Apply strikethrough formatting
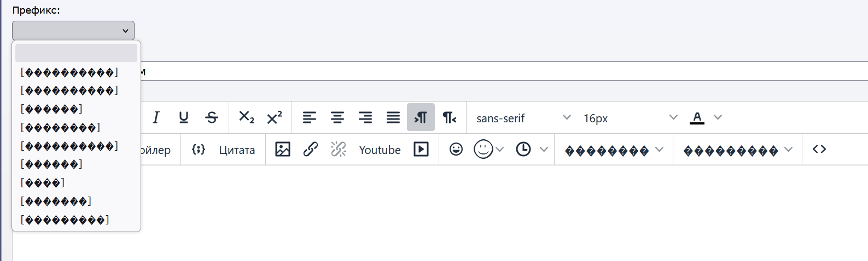This screenshot has width=868, height=261. (x=212, y=117)
